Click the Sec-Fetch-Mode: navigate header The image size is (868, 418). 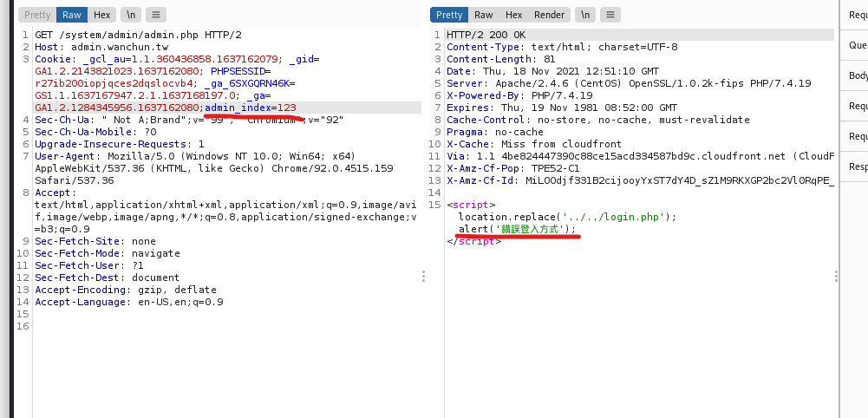point(108,253)
